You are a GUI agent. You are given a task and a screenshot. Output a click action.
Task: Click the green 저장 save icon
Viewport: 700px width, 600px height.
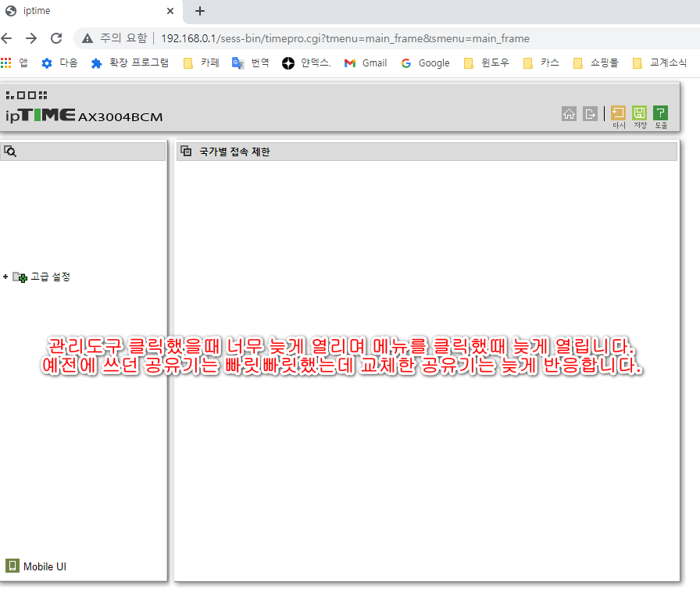[x=639, y=113]
